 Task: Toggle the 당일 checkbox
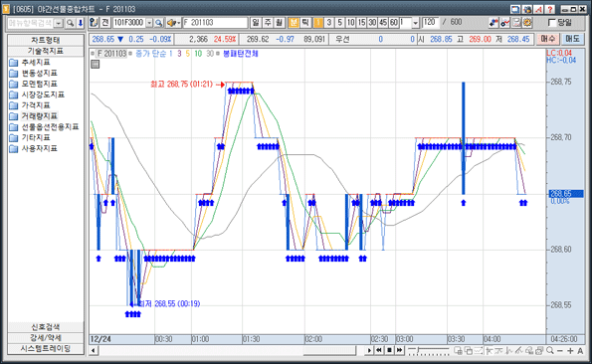tap(551, 23)
